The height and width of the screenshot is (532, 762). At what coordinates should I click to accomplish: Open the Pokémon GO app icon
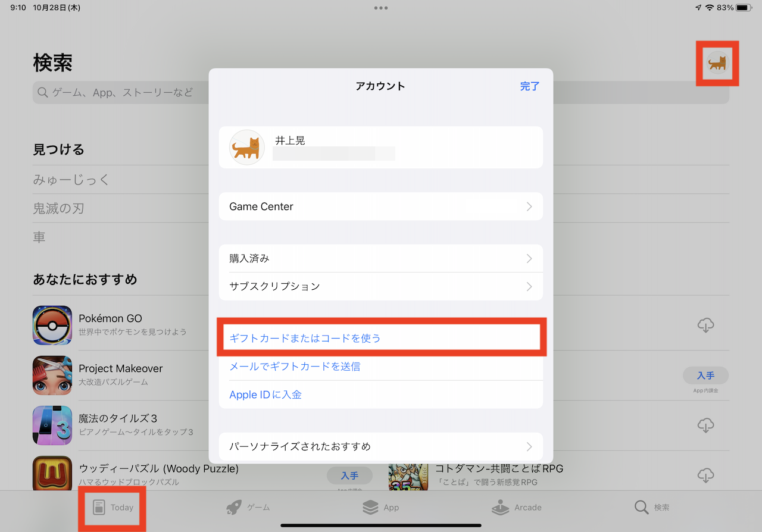tap(52, 326)
